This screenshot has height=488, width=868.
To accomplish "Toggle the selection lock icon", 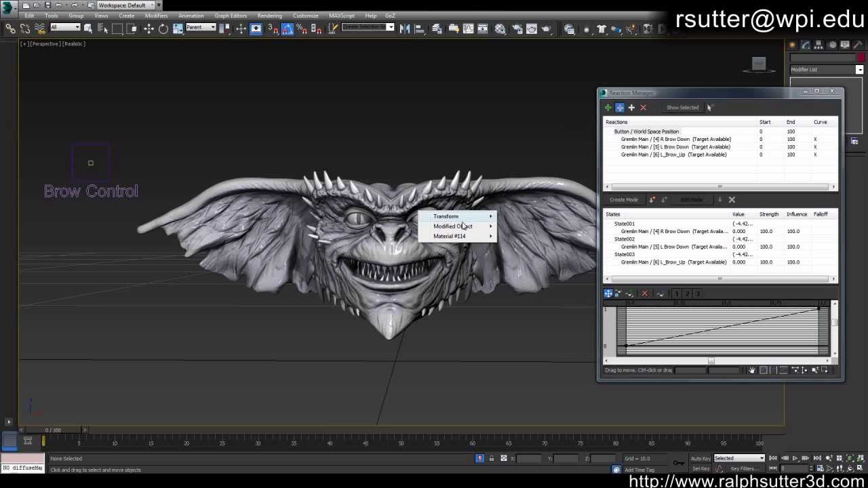I will (x=492, y=458).
